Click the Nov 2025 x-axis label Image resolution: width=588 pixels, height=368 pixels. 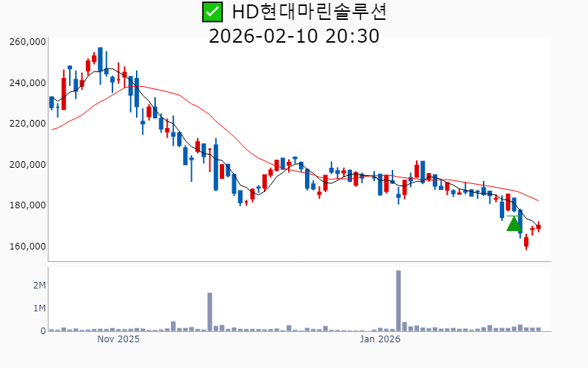(x=118, y=340)
